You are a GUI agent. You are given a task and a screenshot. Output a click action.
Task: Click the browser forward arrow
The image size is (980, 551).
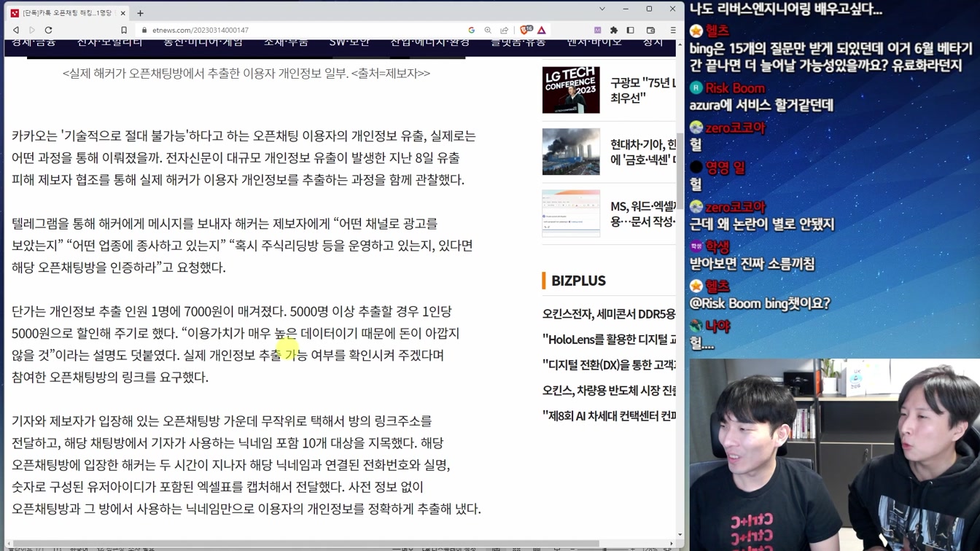[x=32, y=30]
